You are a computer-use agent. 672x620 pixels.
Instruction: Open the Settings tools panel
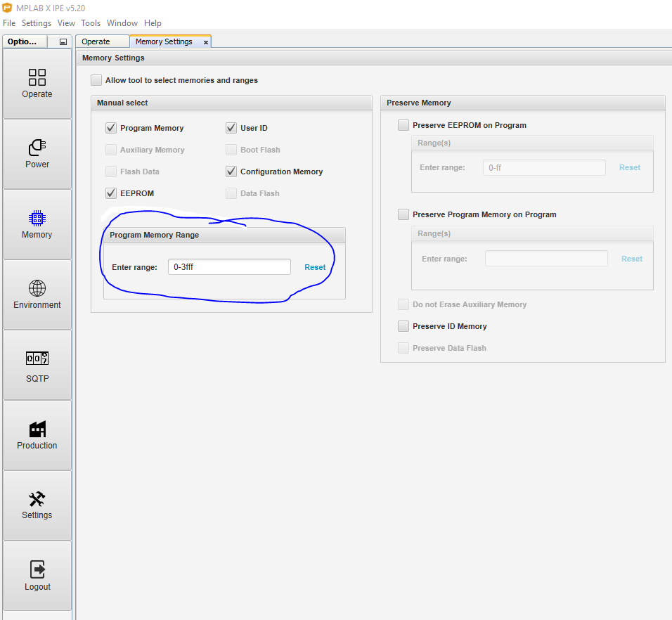click(x=37, y=505)
